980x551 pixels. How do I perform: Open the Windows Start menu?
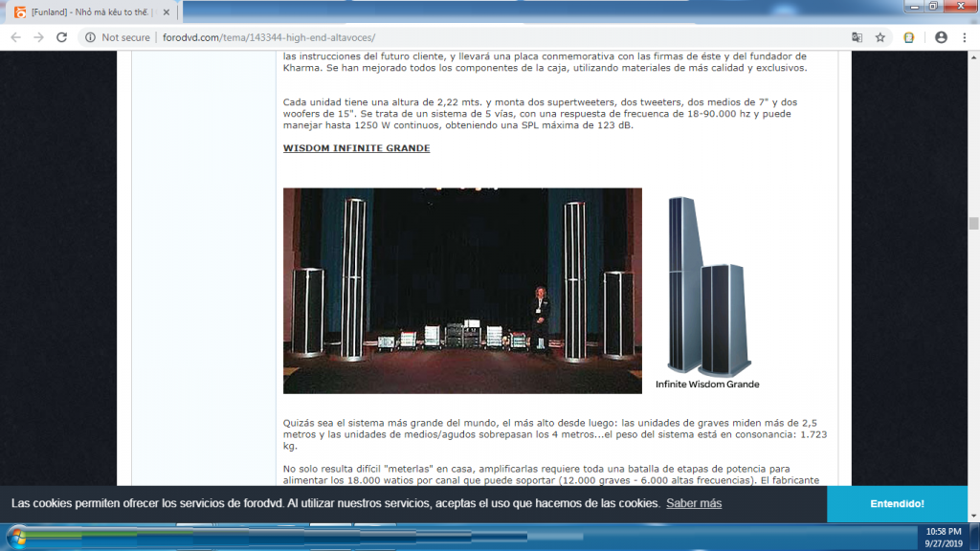[x=17, y=538]
